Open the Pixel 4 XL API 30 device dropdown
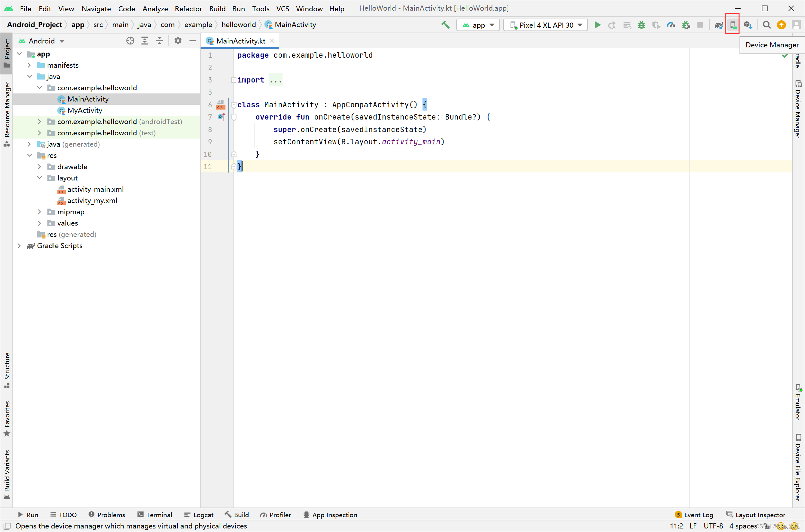 pyautogui.click(x=546, y=25)
